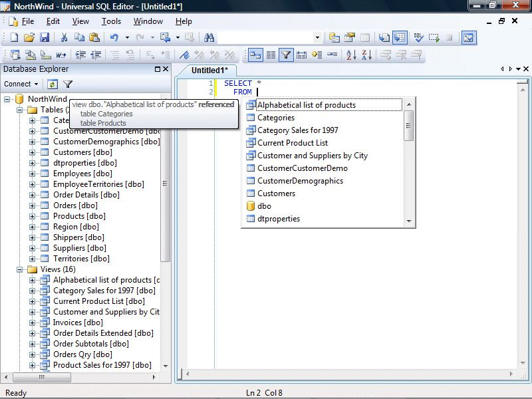Screen dimensions: 532x399
Task: Undo the last edit with the blue arrow
Action: click(x=114, y=37)
